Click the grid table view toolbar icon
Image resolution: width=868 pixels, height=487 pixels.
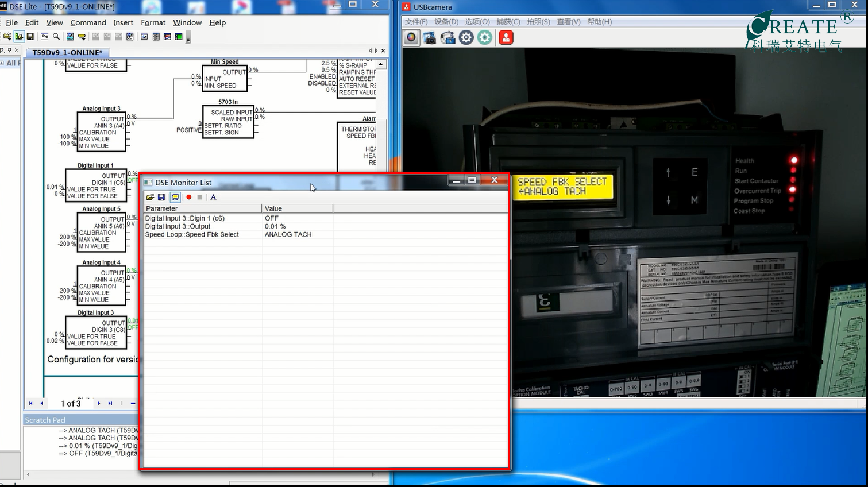[156, 36]
